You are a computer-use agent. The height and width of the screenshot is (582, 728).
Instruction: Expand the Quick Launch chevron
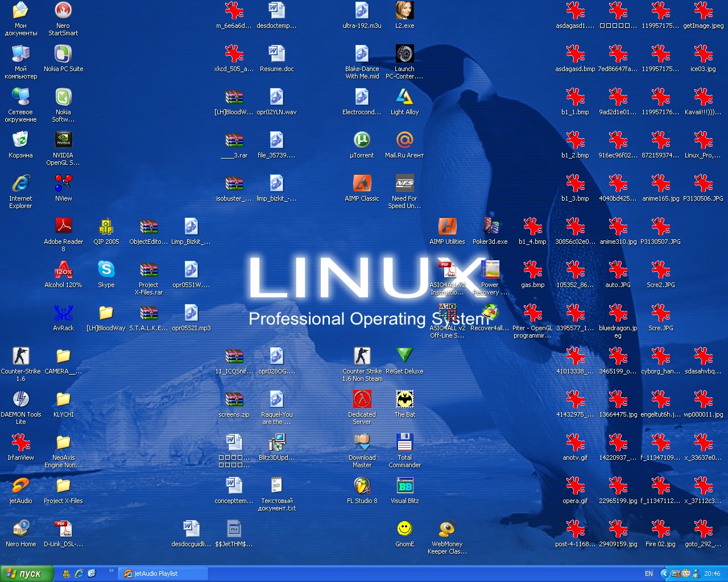pyautogui.click(x=111, y=571)
